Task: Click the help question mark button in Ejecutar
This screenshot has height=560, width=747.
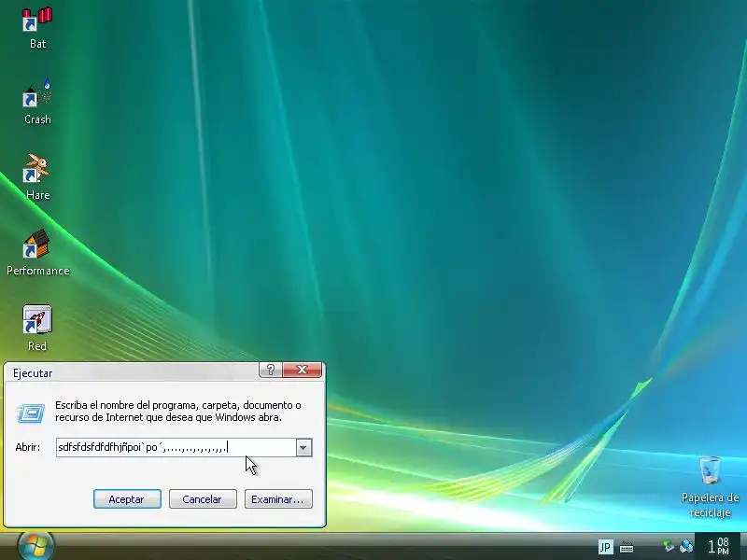Action: (x=271, y=370)
